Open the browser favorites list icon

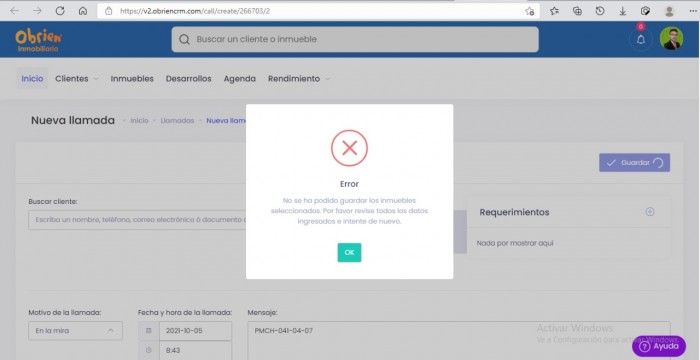pos(554,11)
